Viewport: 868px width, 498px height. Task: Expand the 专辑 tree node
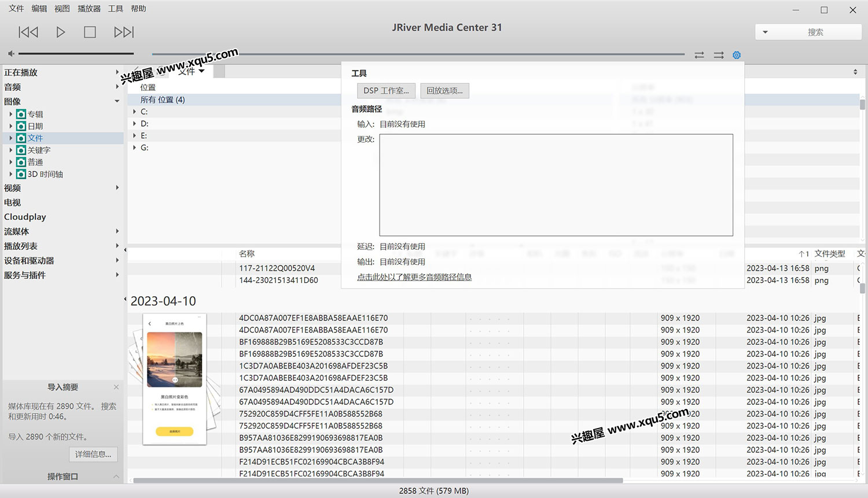(10, 114)
